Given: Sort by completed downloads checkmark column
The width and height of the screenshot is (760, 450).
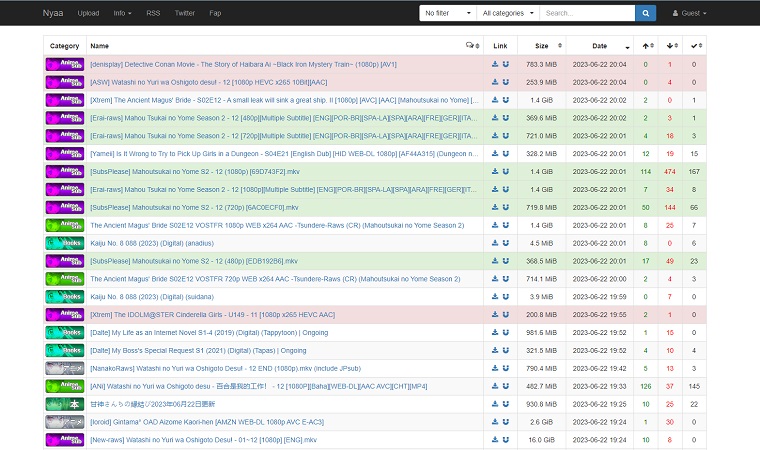Looking at the screenshot, I should click(x=694, y=46).
